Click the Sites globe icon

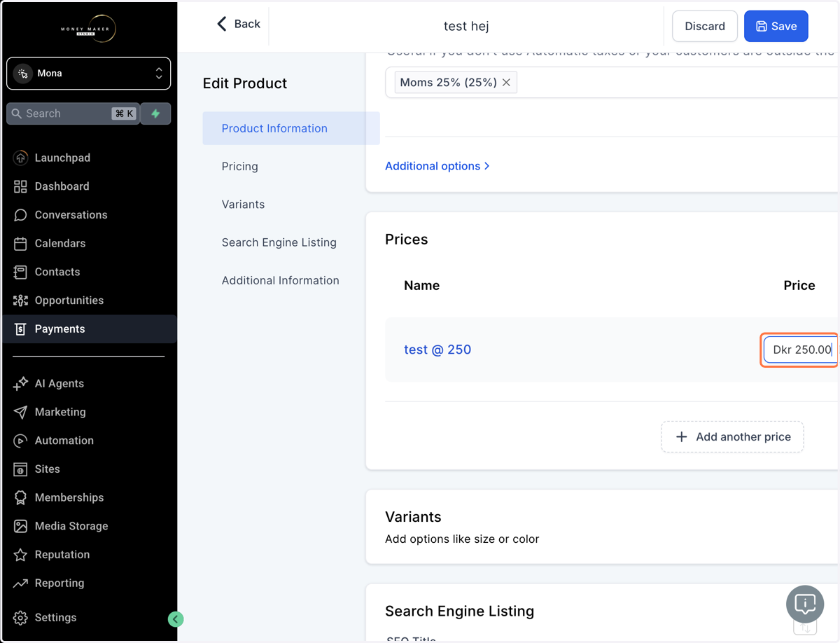[20, 469]
